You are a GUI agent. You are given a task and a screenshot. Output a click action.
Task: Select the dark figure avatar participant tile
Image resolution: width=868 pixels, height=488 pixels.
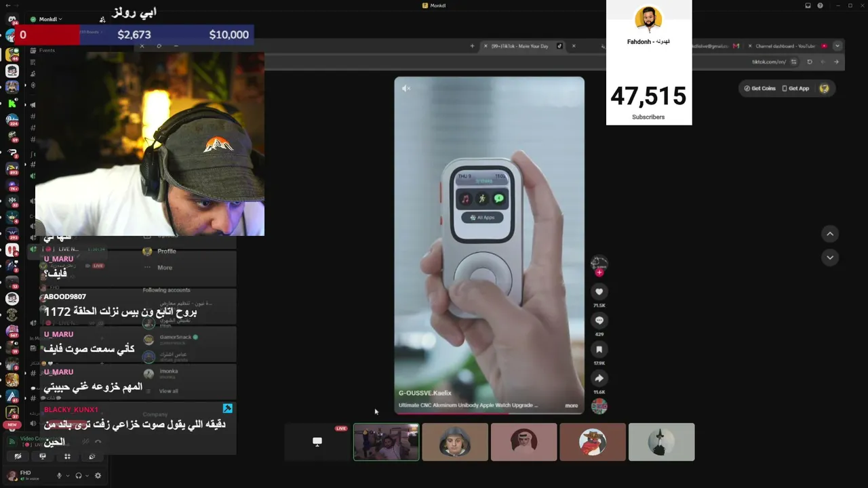coord(661,442)
